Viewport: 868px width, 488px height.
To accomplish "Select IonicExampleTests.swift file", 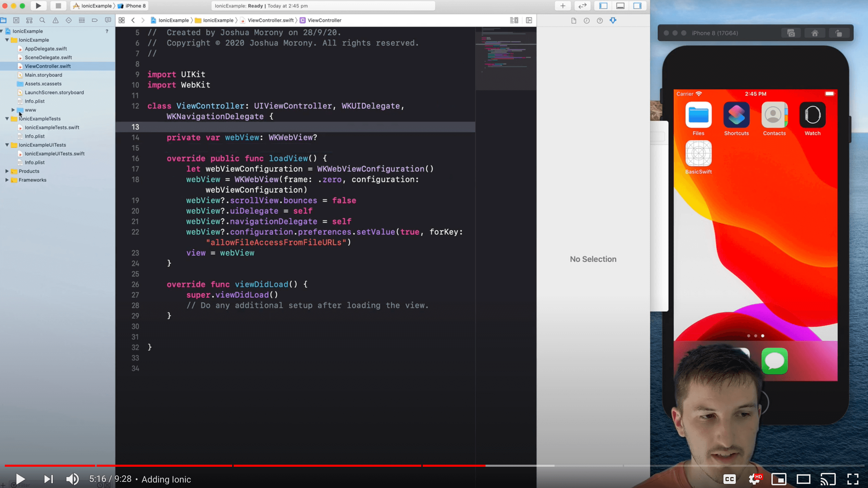I will click(x=52, y=127).
